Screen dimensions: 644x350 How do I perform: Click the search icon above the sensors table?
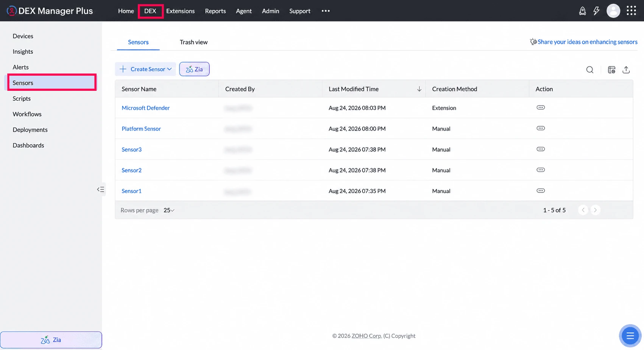point(590,70)
